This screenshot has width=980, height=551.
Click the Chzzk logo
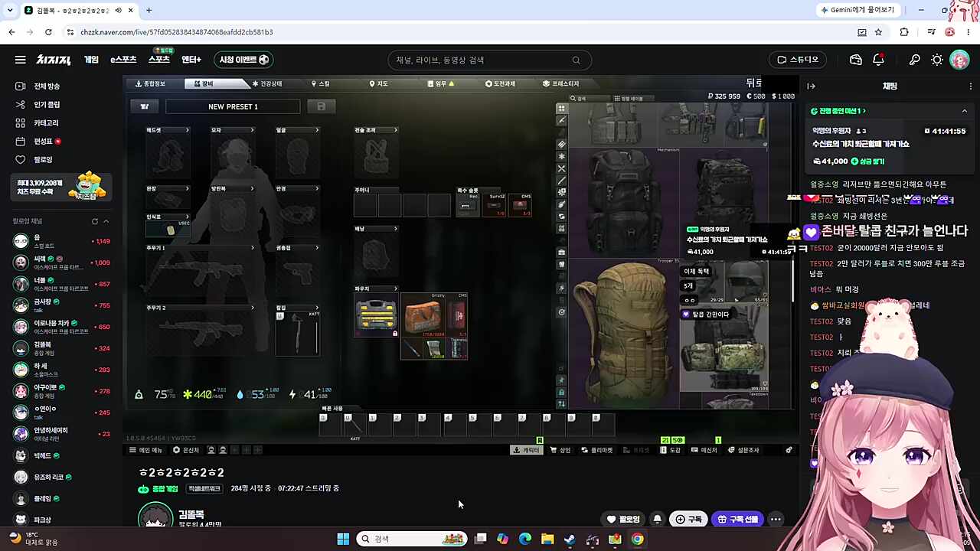pyautogui.click(x=54, y=60)
